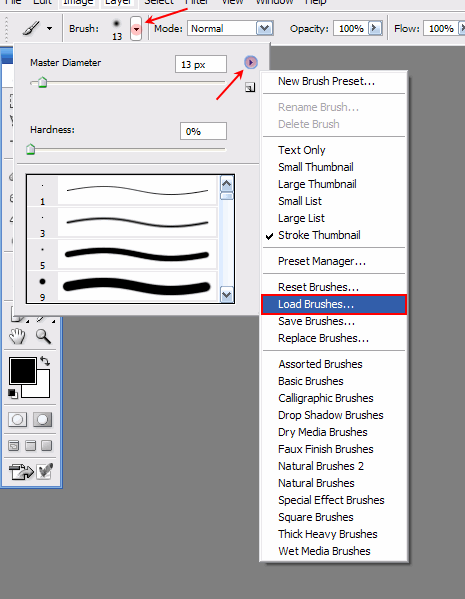This screenshot has height=599, width=465.
Task: Expand the Opacity slider arrow
Action: [x=375, y=28]
